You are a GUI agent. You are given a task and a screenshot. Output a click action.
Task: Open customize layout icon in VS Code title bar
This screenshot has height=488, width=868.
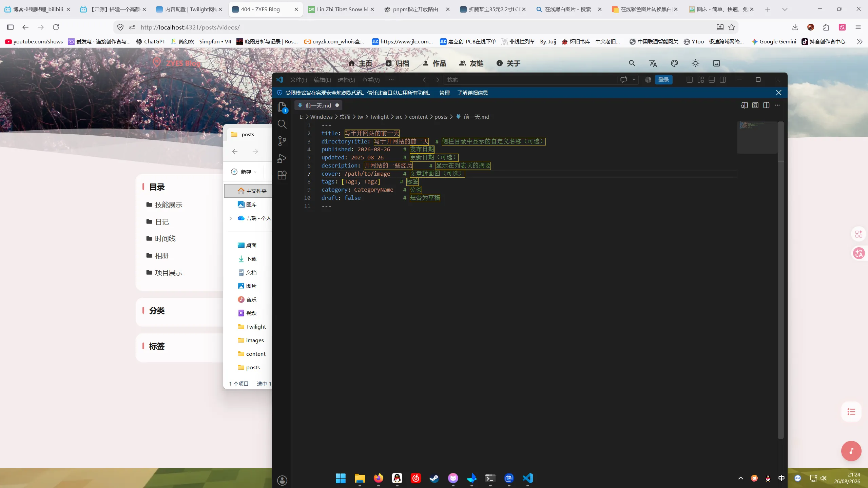[701, 80]
